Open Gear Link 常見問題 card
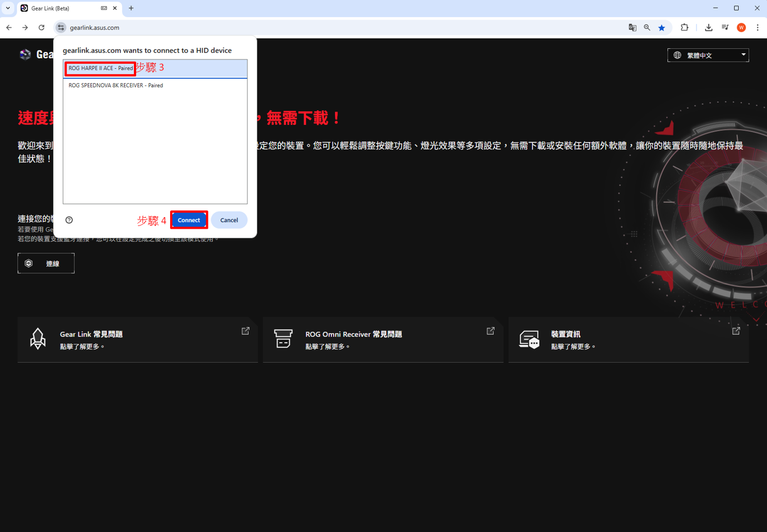 (x=137, y=339)
